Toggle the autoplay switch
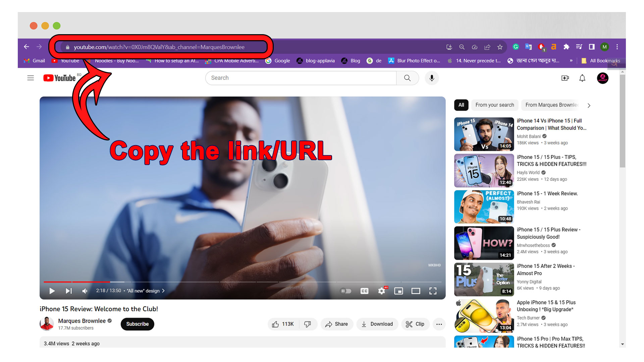 tap(346, 291)
